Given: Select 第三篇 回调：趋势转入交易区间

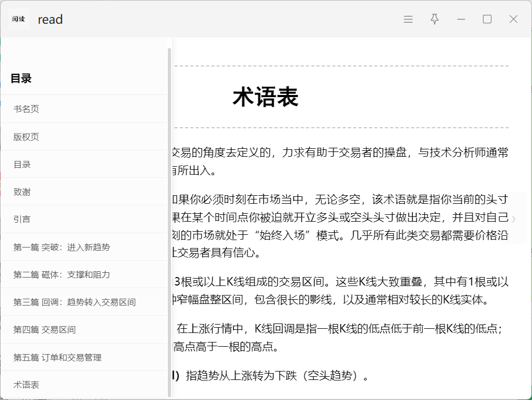Looking at the screenshot, I should (74, 302).
